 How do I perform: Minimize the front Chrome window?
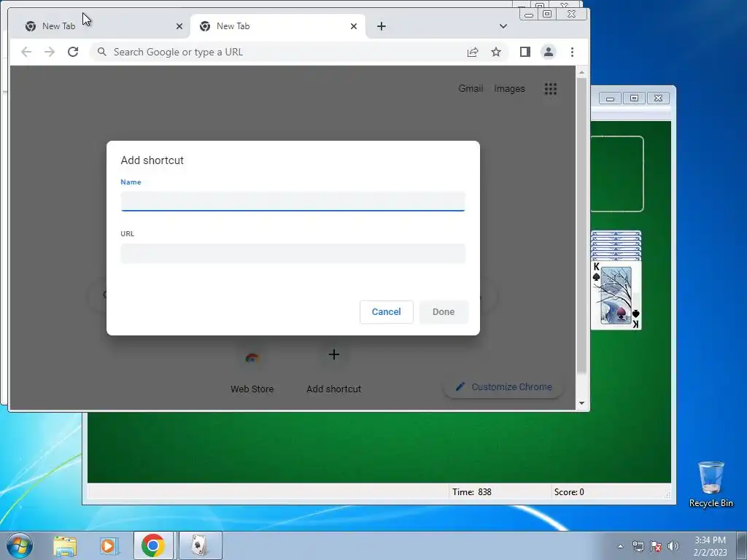pos(528,15)
